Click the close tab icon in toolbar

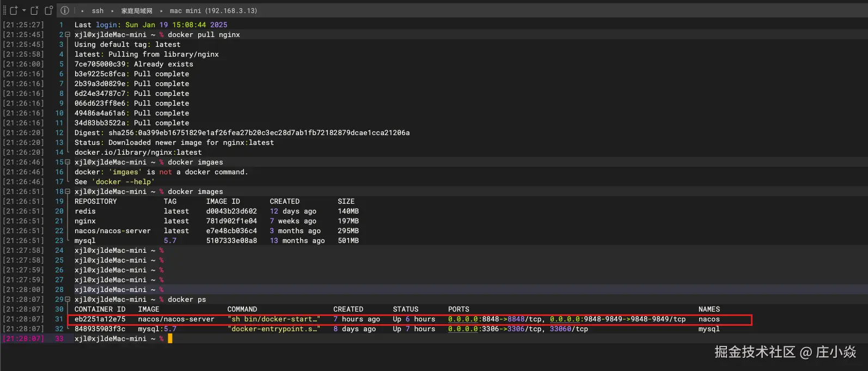point(34,10)
